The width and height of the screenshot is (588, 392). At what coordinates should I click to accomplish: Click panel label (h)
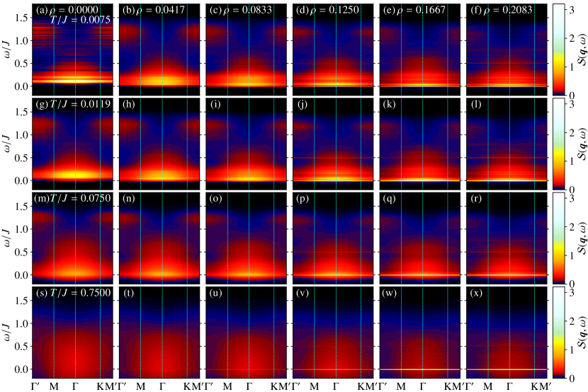tap(129, 104)
